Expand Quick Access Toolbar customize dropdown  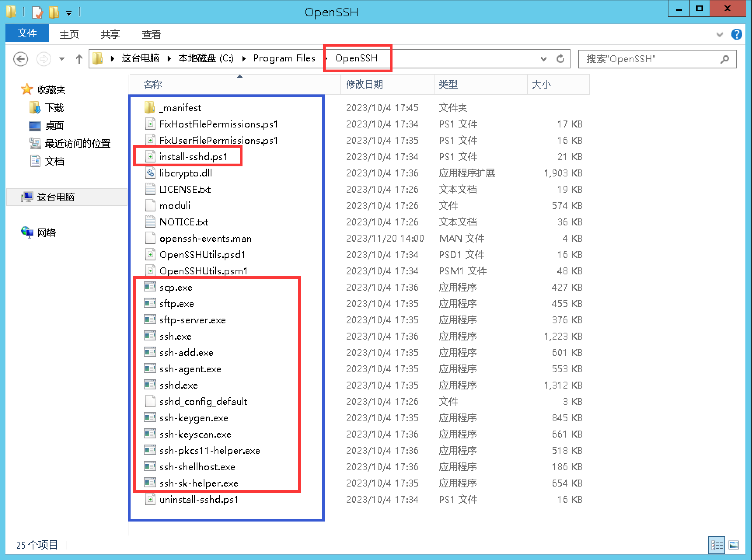[x=69, y=13]
